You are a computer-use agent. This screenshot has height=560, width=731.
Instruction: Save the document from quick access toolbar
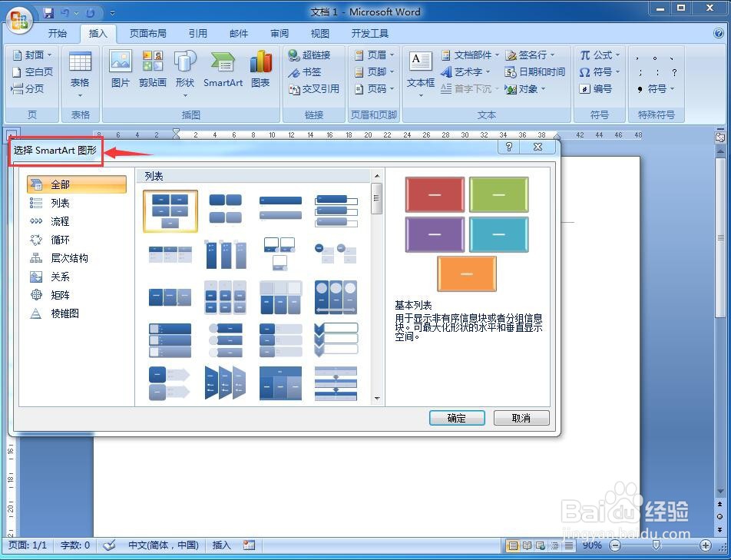click(x=48, y=12)
